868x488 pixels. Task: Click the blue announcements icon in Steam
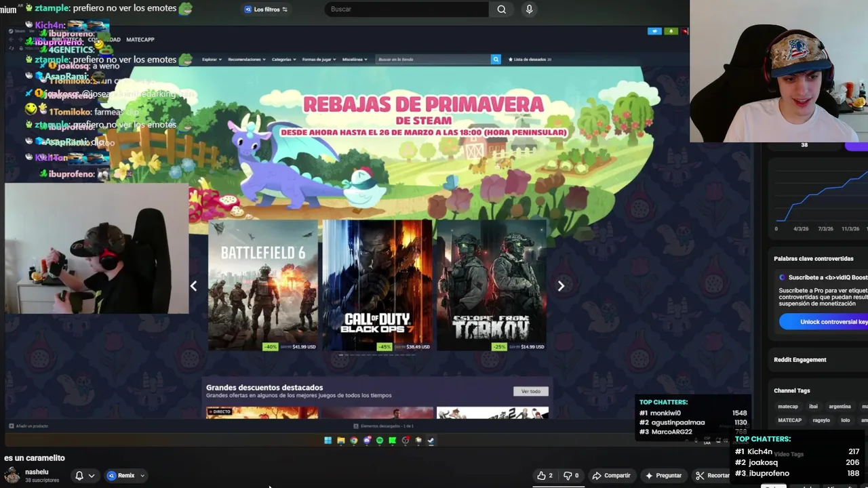(x=654, y=31)
